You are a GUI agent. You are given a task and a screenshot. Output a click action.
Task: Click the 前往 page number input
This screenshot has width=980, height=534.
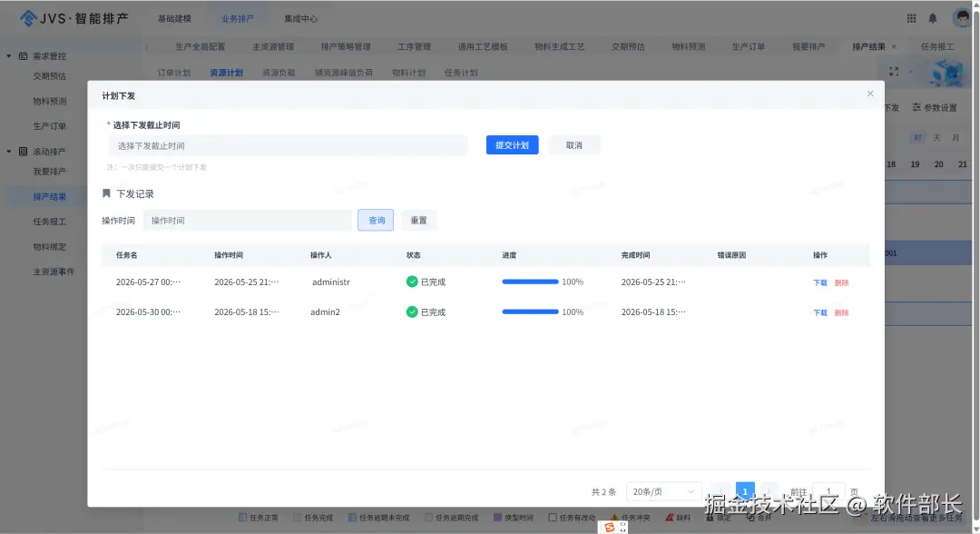pos(828,491)
